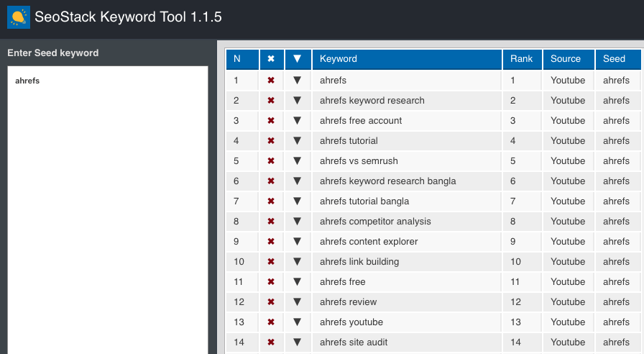
Task: Click the down arrow in table header
Action: pos(298,59)
